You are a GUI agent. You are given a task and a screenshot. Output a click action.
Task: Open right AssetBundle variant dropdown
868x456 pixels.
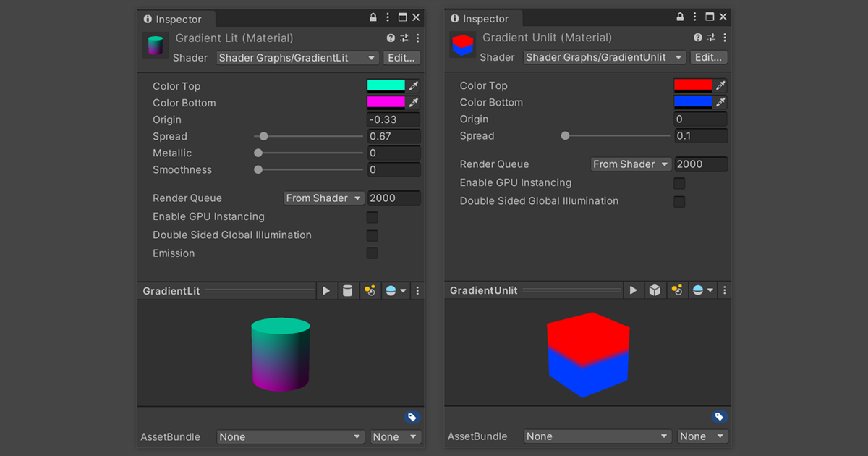(x=702, y=436)
